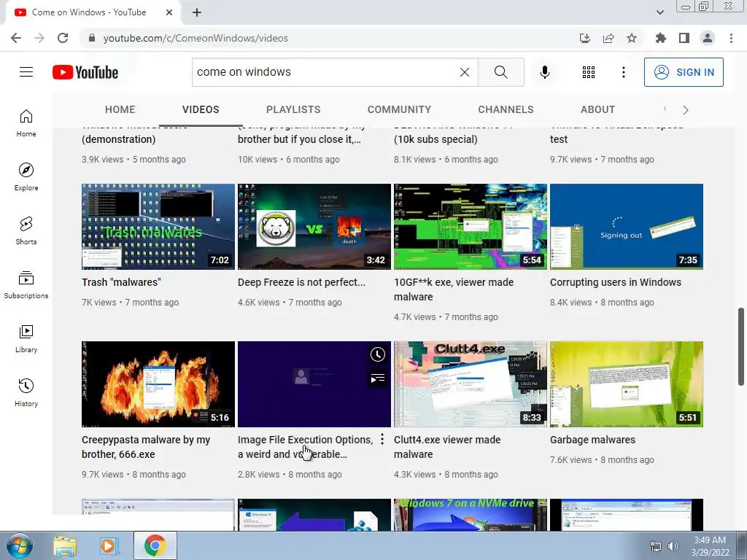Image resolution: width=747 pixels, height=560 pixels.
Task: Launch Windows Media Player from taskbar
Action: [108, 546]
